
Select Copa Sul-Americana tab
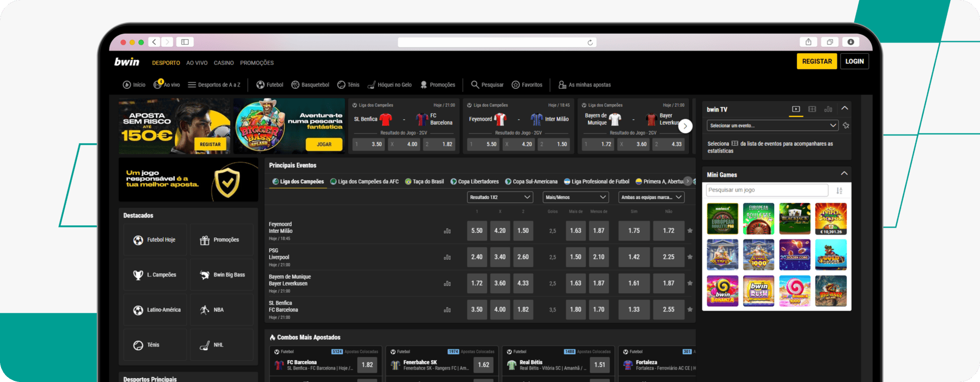click(x=531, y=182)
